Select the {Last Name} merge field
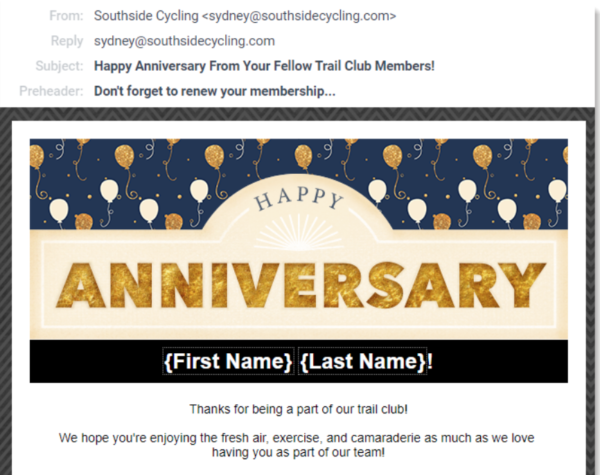 point(362,361)
